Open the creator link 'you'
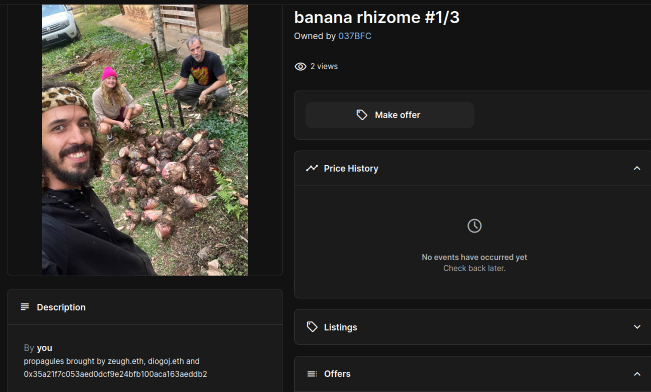The width and height of the screenshot is (651, 392). point(44,348)
